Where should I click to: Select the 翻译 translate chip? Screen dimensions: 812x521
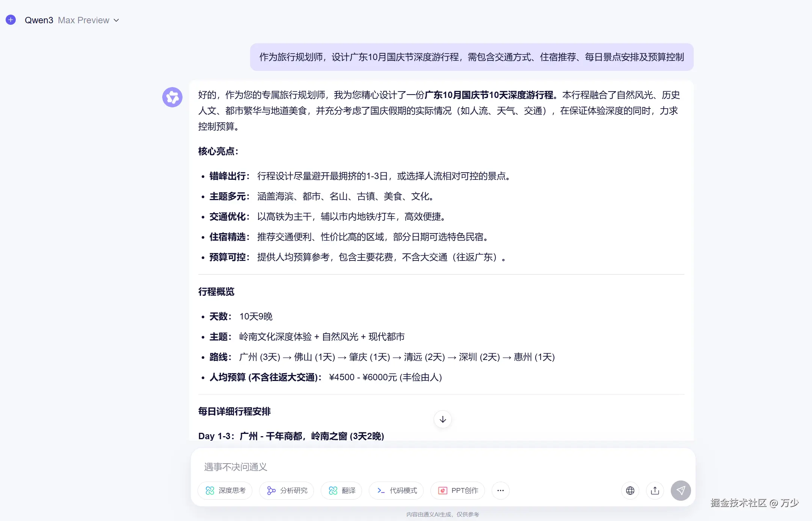[x=342, y=490]
